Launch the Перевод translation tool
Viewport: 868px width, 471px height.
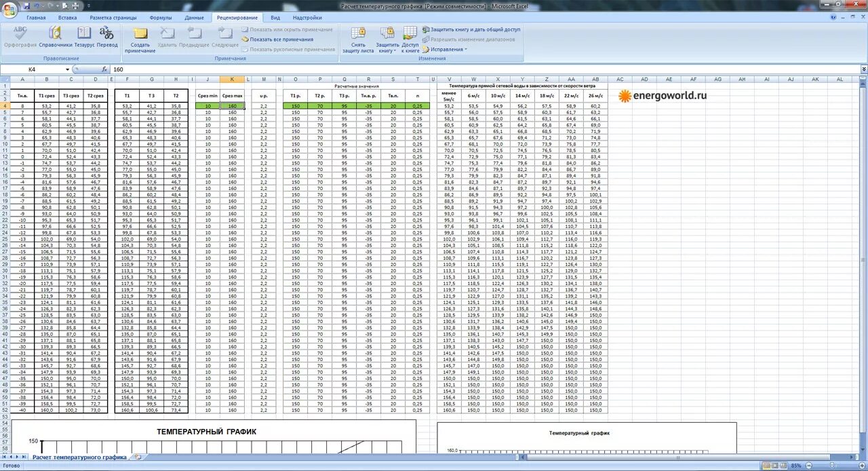click(x=106, y=37)
